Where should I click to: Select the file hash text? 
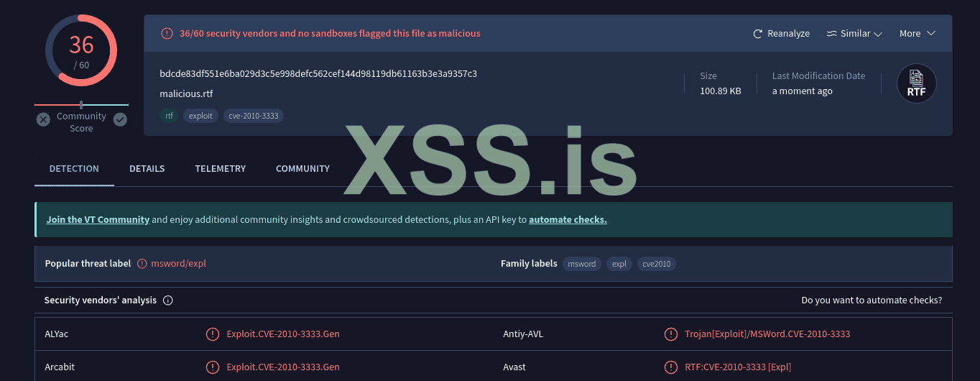[318, 74]
